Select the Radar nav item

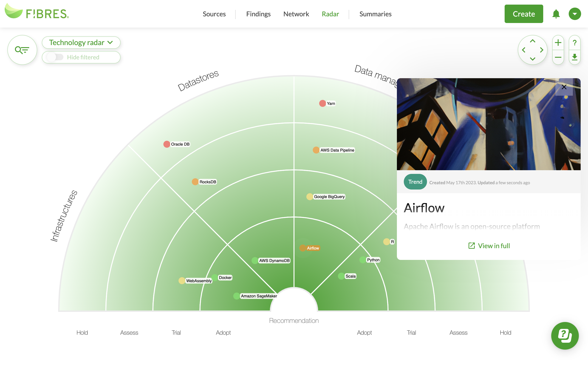[330, 14]
